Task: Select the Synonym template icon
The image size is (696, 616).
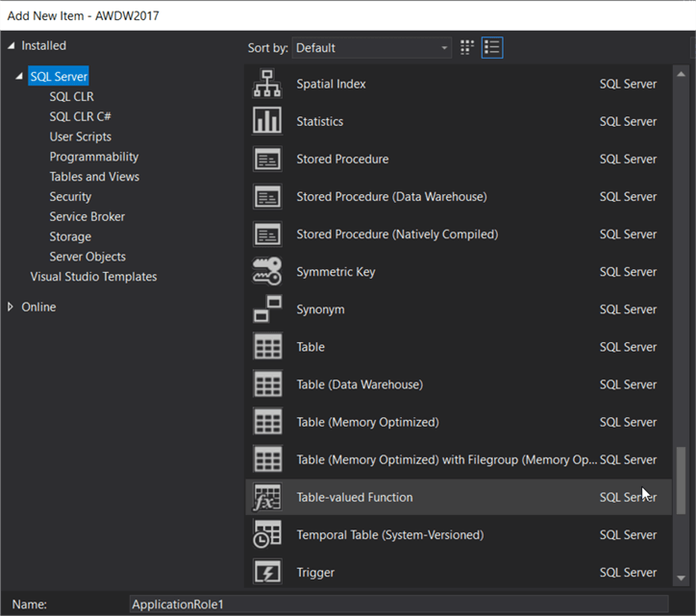Action: [267, 308]
